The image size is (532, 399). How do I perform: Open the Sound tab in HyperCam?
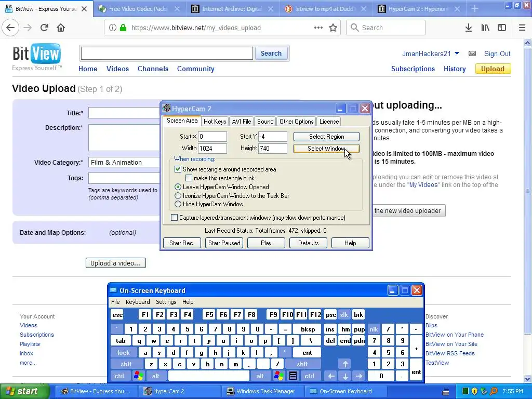coord(265,122)
